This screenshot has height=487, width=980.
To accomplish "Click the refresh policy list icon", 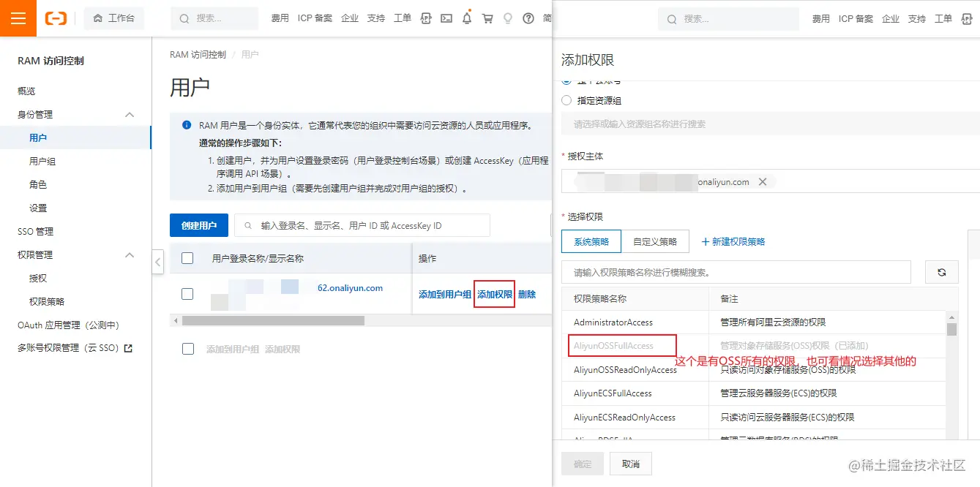I will (x=942, y=272).
